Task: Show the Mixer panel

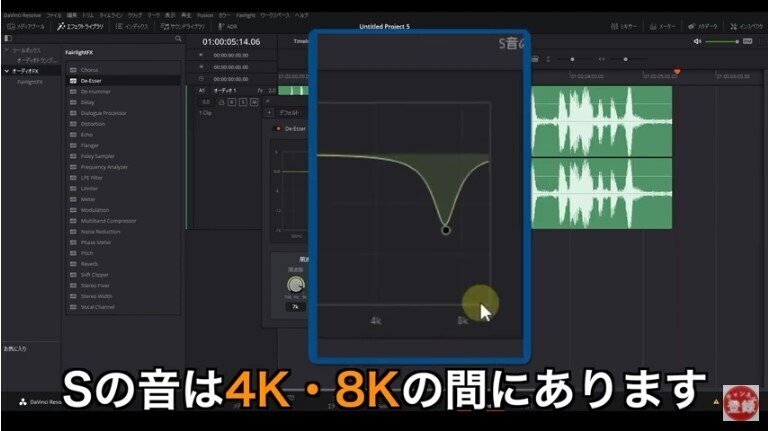Action: [624, 26]
